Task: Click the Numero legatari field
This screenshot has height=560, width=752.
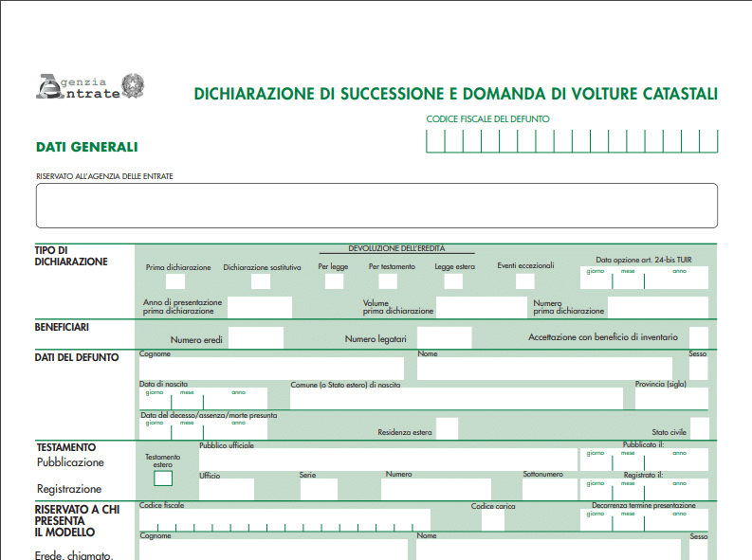Action: click(444, 337)
